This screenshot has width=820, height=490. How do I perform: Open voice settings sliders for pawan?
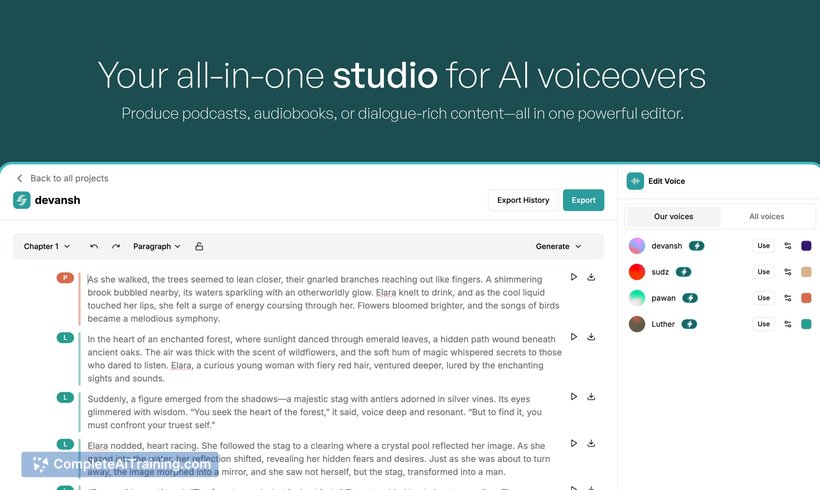coord(788,298)
